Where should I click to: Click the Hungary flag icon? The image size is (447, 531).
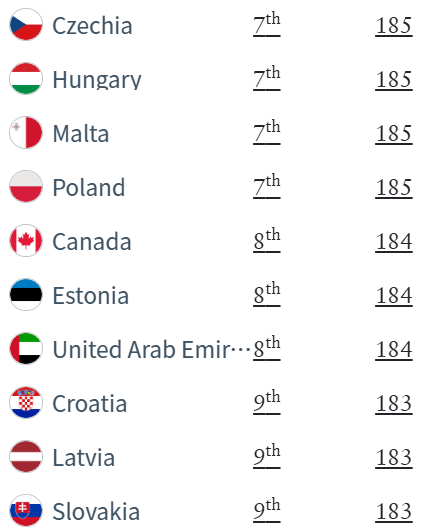[26, 78]
